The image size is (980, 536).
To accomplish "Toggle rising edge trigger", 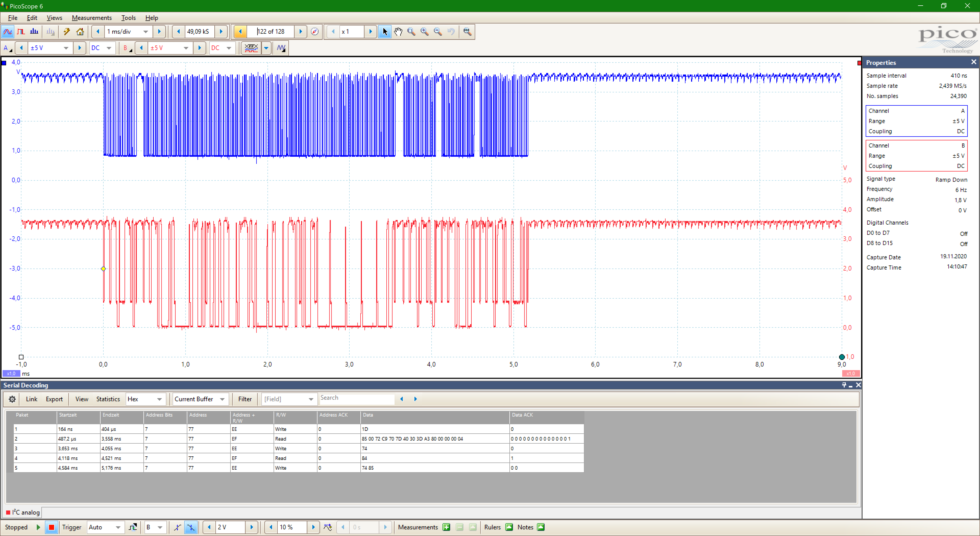I will point(177,527).
